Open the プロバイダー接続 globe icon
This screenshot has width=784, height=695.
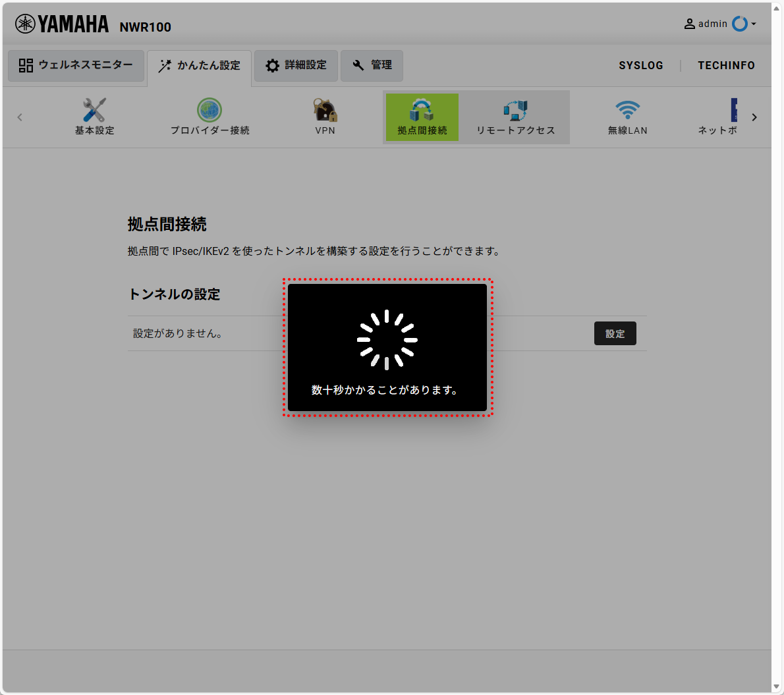(210, 110)
